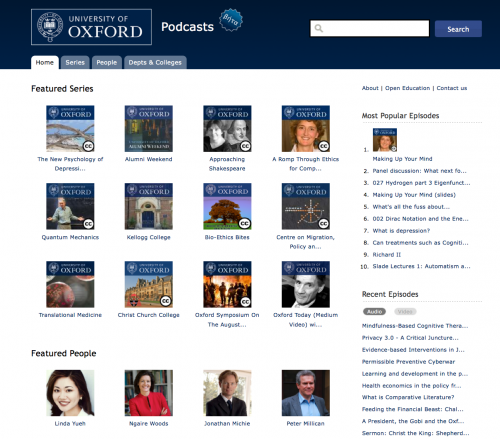
Task: Open the Open Education link
Action: click(x=407, y=88)
